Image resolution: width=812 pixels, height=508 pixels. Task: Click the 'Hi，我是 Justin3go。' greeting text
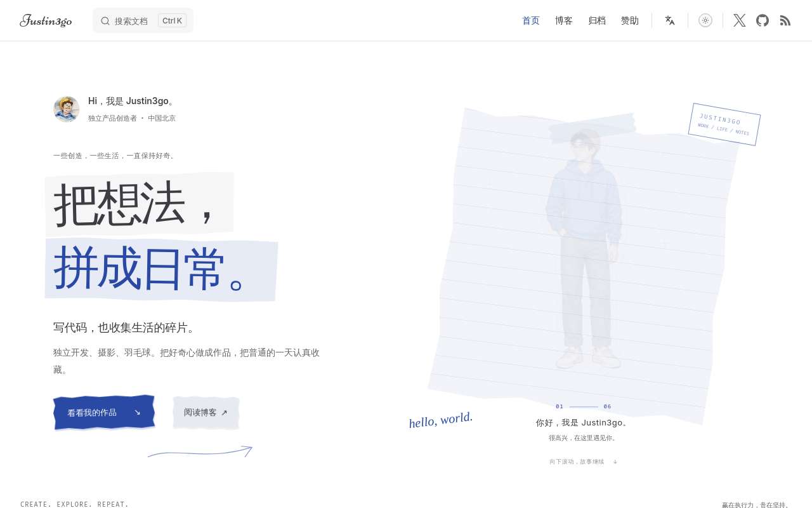(x=132, y=101)
